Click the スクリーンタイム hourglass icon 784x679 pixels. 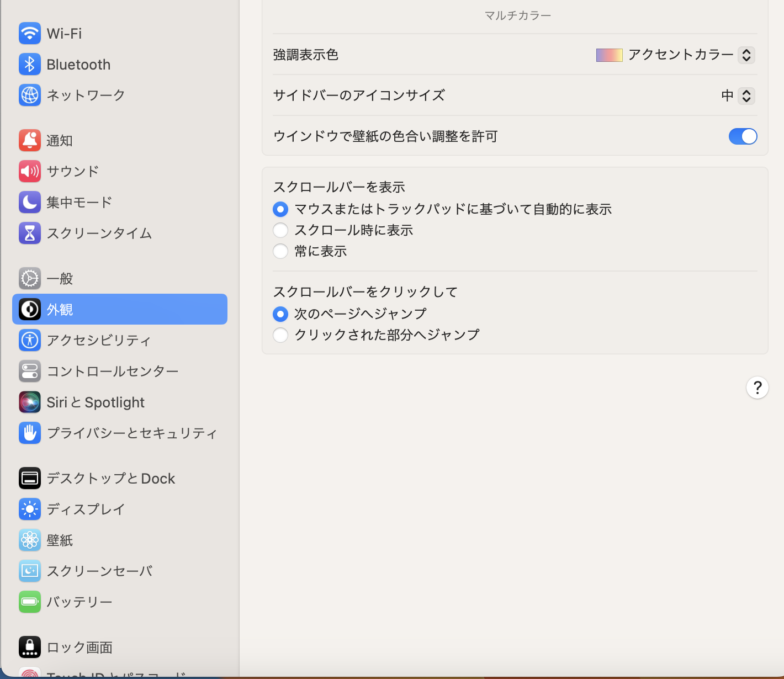click(x=30, y=233)
